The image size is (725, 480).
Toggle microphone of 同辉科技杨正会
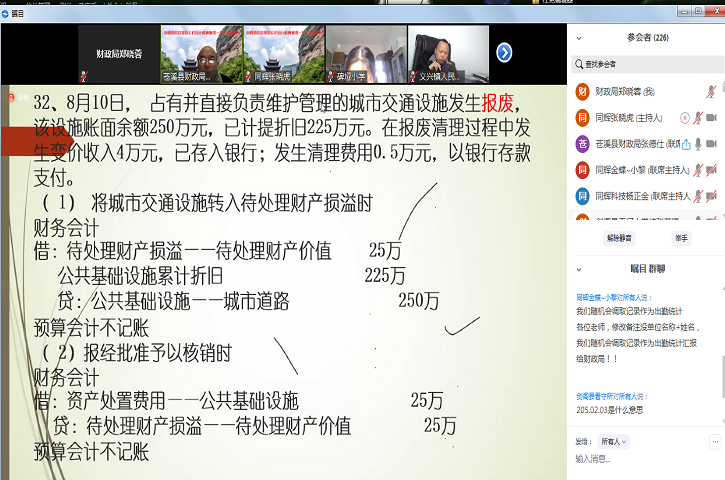click(x=699, y=195)
